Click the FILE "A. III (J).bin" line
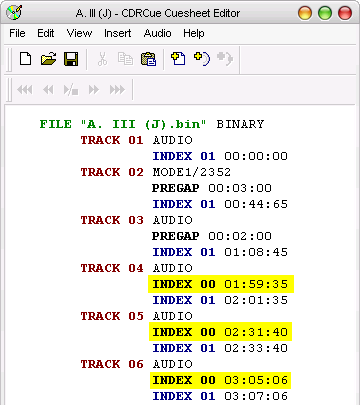 point(152,124)
